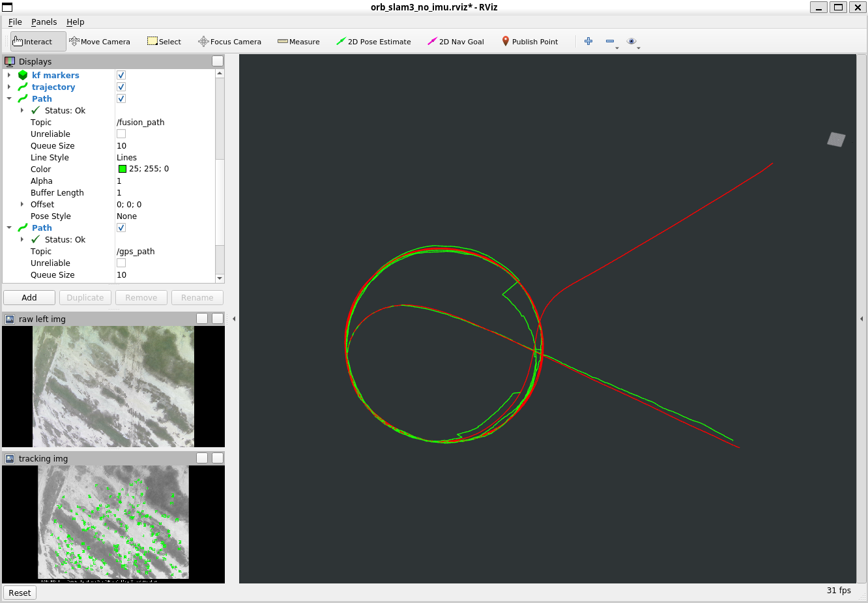This screenshot has width=868, height=603.
Task: Enable Unreliable for the /gps_path Path
Action: 121,263
